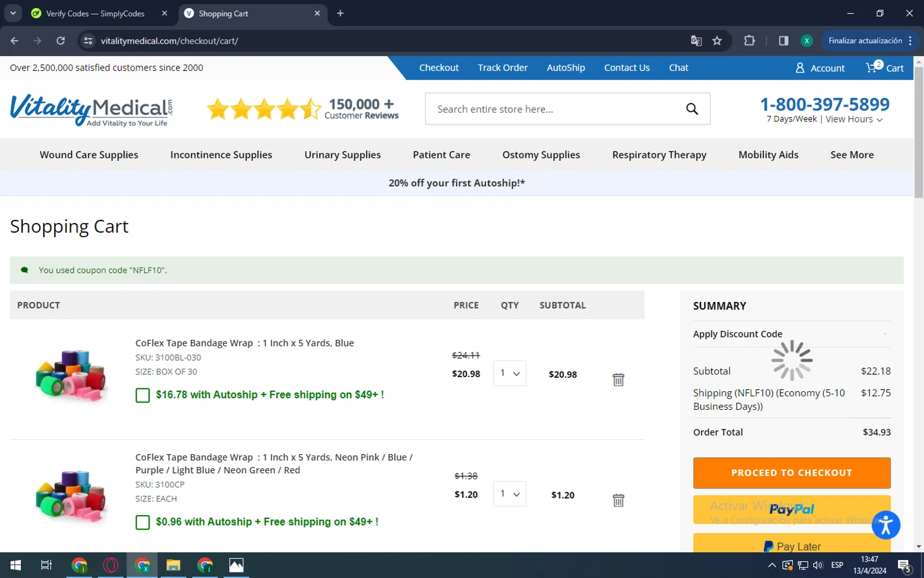The width and height of the screenshot is (924, 578).
Task: Show hidden system tray icons
Action: (771, 565)
